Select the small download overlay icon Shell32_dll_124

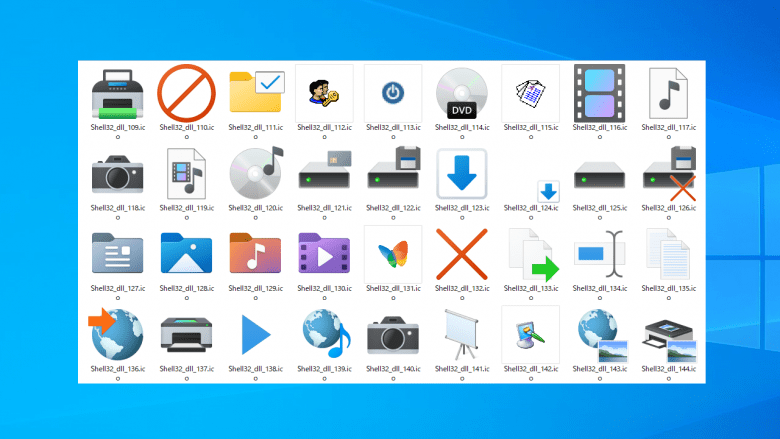tap(548, 191)
